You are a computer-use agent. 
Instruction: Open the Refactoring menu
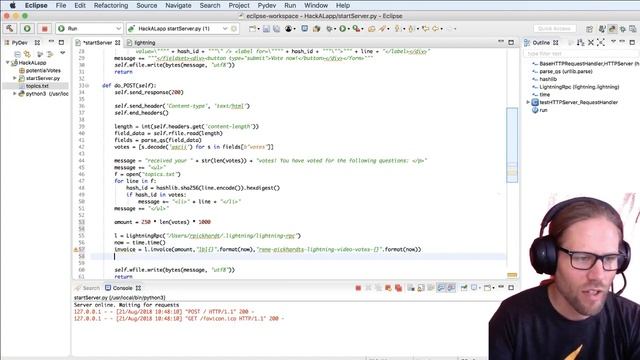click(111, 5)
